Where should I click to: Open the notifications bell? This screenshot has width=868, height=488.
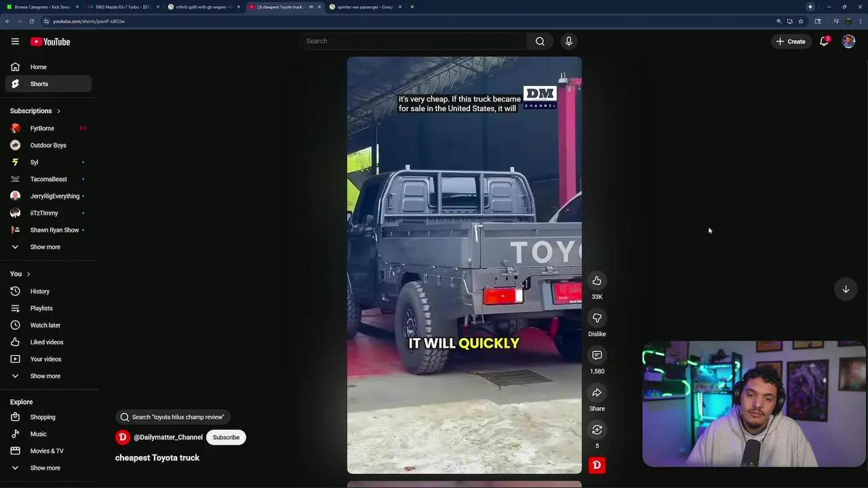coord(824,41)
